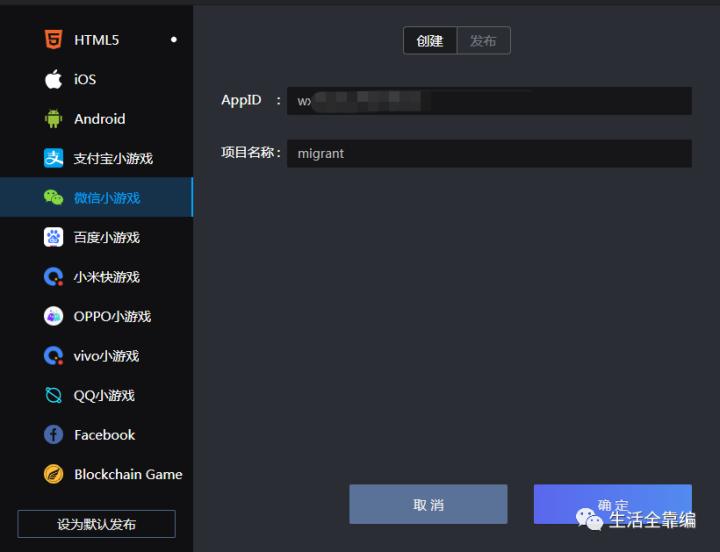Click the 取消 button
The image size is (720, 552).
pyautogui.click(x=428, y=504)
